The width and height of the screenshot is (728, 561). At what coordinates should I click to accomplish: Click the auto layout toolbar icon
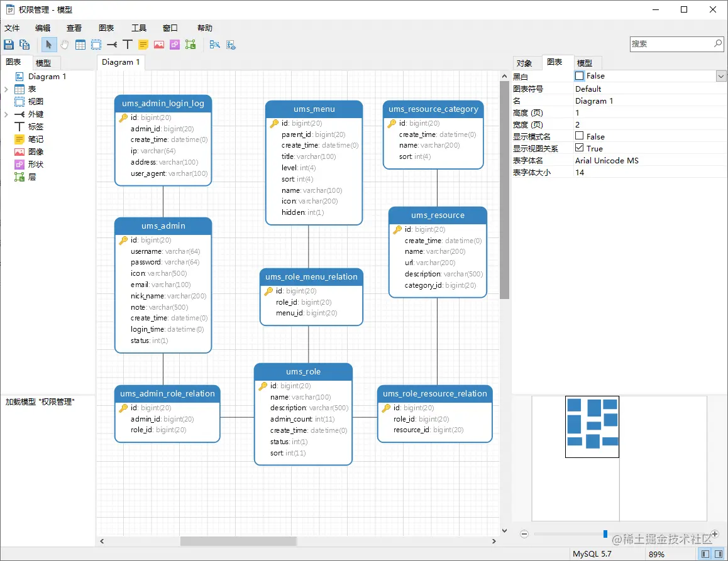coord(214,45)
